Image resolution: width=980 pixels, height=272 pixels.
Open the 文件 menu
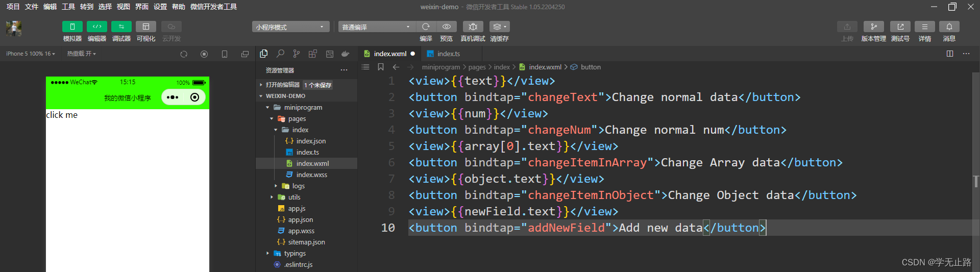click(31, 7)
